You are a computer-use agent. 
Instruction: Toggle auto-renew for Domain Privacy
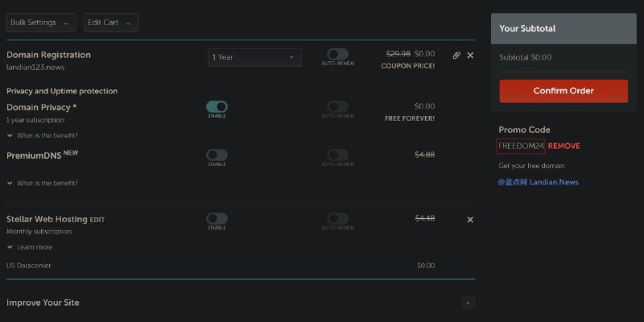point(337,107)
